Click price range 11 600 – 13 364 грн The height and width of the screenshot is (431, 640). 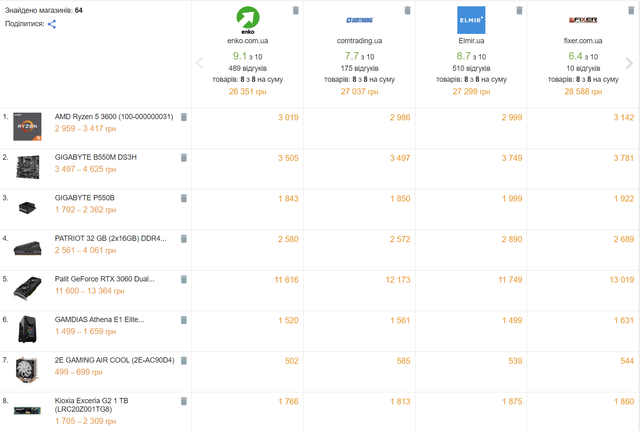coord(89,291)
